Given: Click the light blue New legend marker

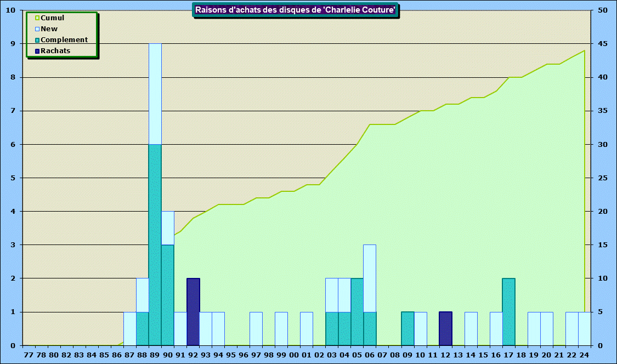Looking at the screenshot, I should point(37,29).
